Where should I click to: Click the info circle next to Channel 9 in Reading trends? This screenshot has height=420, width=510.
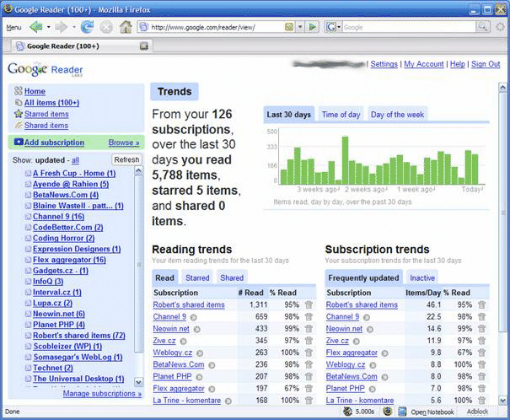pos(194,317)
